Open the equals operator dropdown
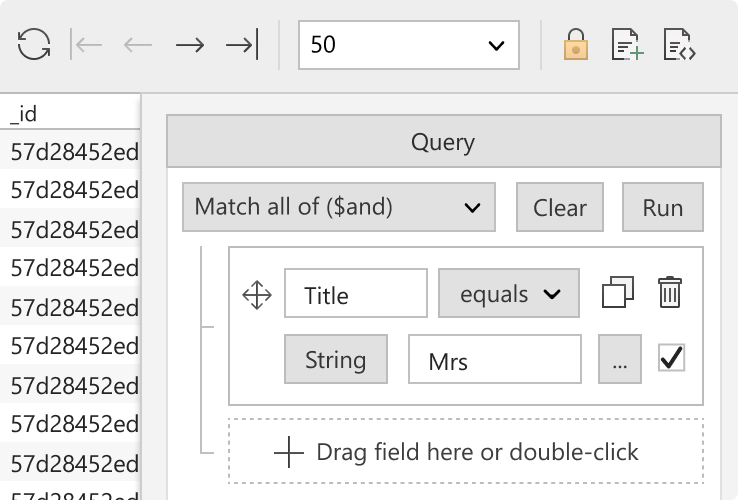 point(509,293)
